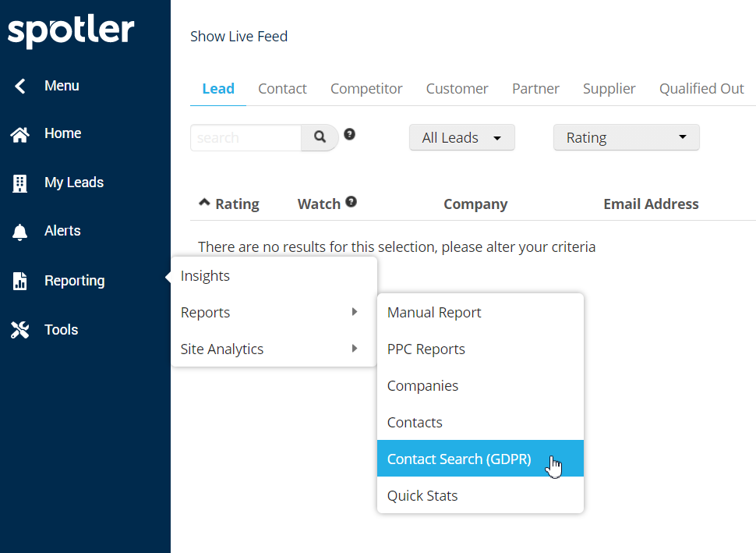
Task: Click the Reporting chart icon
Action: coord(19,280)
